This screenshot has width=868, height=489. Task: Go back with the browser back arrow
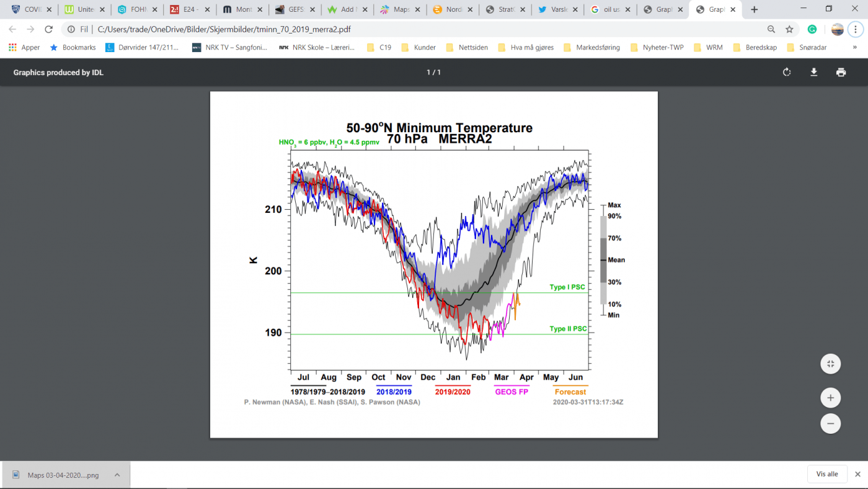pyautogui.click(x=12, y=29)
